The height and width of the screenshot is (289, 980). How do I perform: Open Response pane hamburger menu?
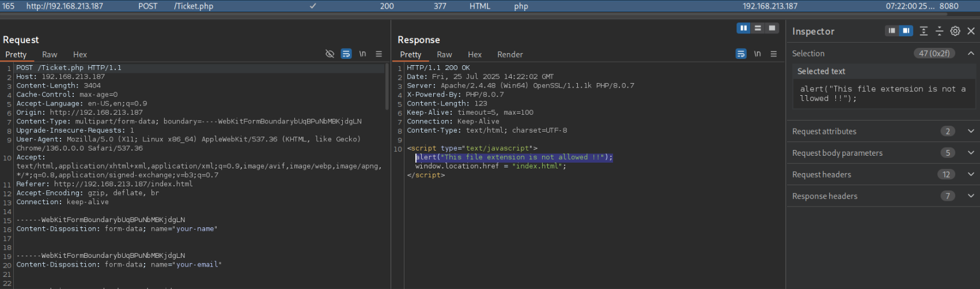tap(774, 54)
